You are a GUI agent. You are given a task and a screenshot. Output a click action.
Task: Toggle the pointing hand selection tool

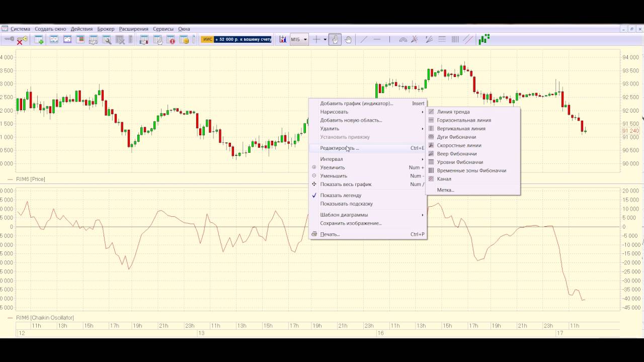[x=335, y=39]
